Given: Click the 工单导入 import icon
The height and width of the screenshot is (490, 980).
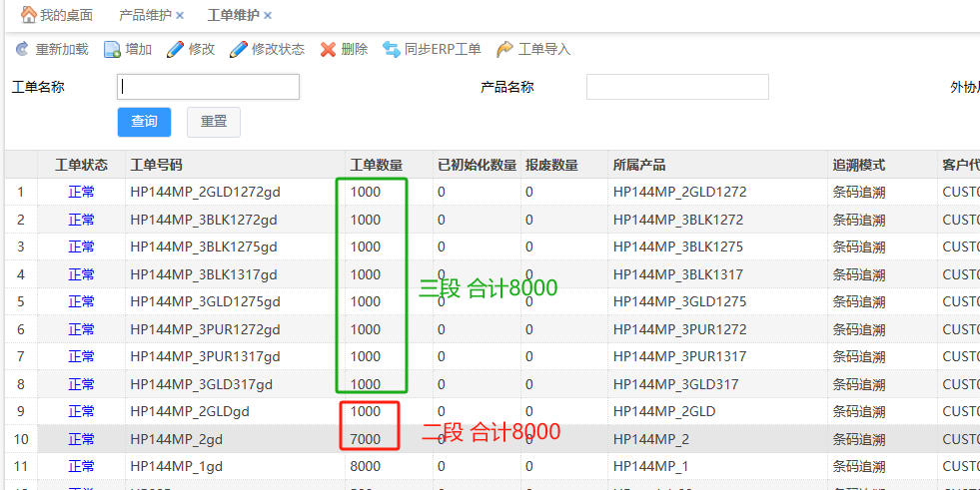Looking at the screenshot, I should (504, 49).
